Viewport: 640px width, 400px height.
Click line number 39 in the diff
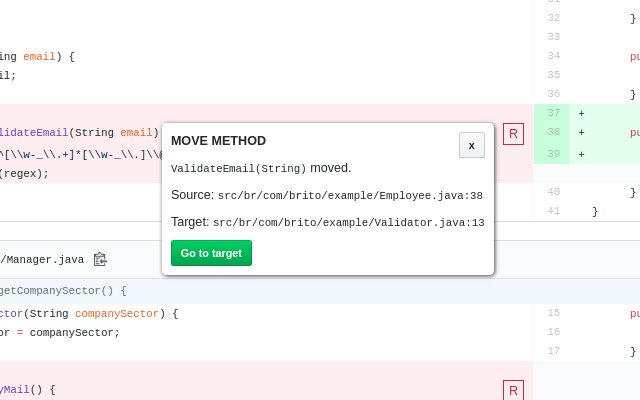[553, 154]
